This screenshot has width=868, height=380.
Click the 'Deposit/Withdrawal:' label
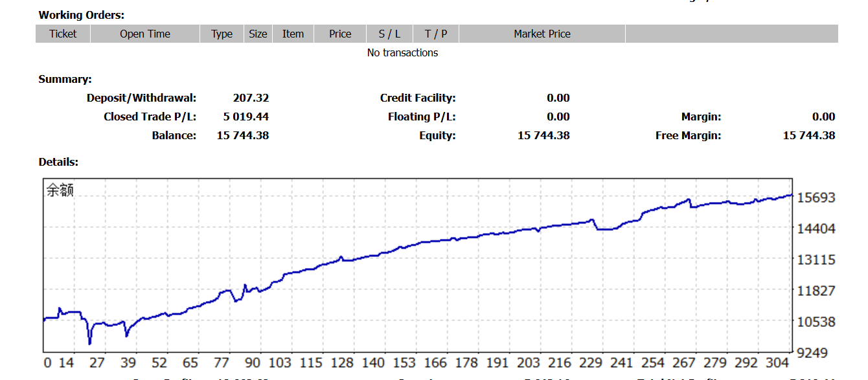(141, 98)
